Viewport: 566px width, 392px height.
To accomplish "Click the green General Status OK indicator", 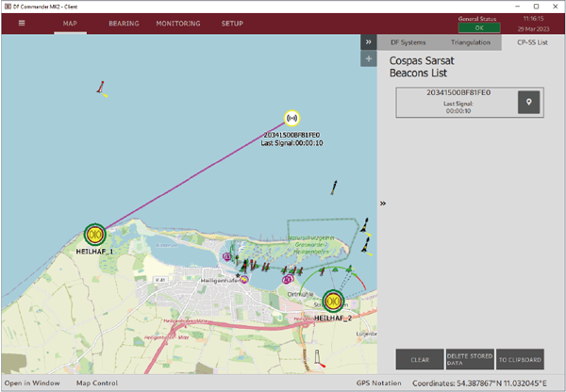I will [478, 27].
